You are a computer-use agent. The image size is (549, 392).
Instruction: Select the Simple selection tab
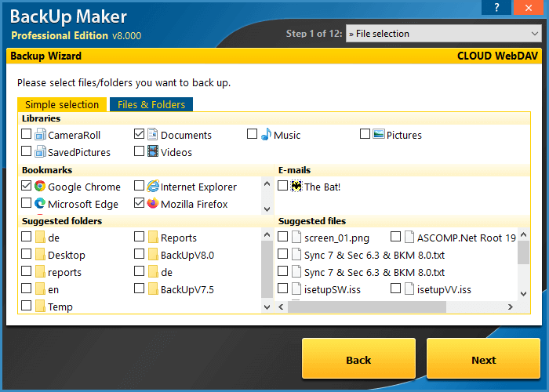point(62,104)
